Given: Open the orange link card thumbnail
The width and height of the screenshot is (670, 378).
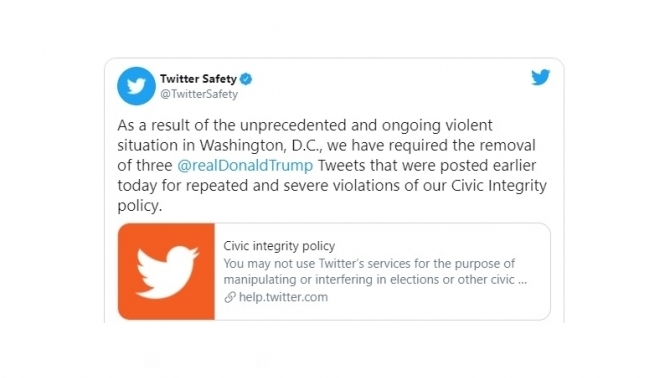Looking at the screenshot, I should point(166,271).
